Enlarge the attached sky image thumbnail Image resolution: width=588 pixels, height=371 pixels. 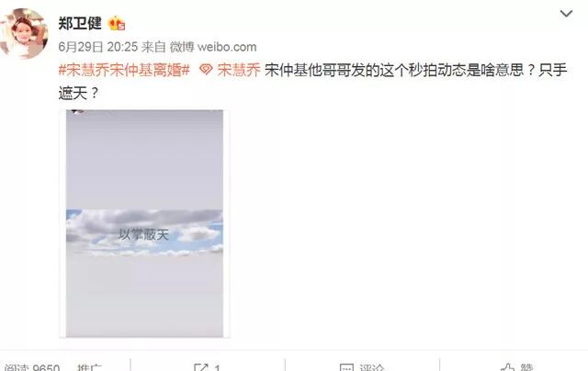click(144, 224)
